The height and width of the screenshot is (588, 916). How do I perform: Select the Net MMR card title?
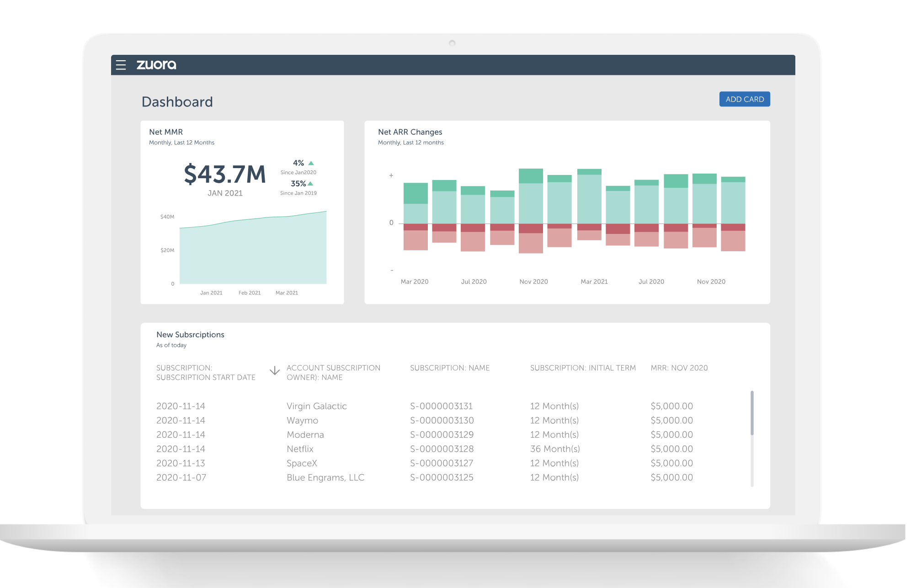tap(166, 132)
